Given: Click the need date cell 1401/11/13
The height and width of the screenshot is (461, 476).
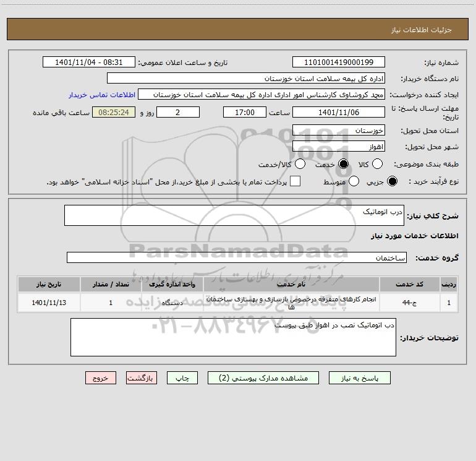Looking at the screenshot, I should coord(49,303).
